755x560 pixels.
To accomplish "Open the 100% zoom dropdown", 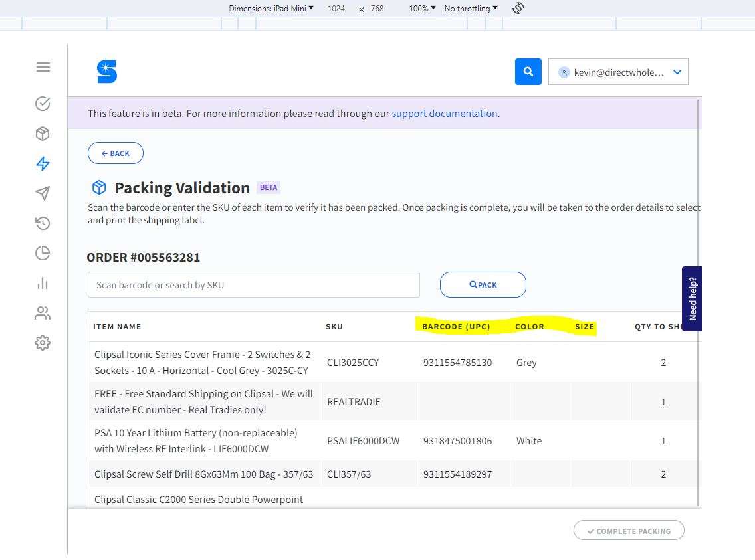I will click(422, 8).
